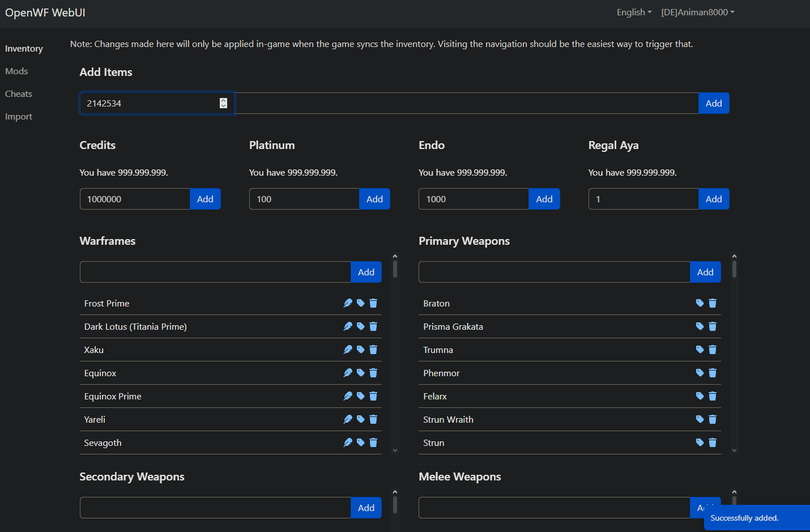Image resolution: width=810 pixels, height=532 pixels.
Task: Click the Add button under Endo
Action: pyautogui.click(x=544, y=199)
